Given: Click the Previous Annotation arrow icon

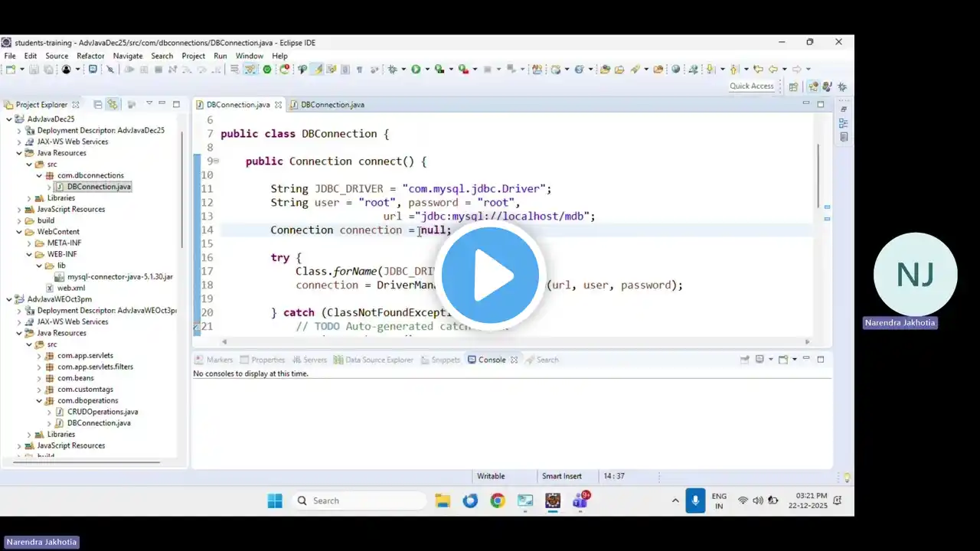Looking at the screenshot, I should point(734,69).
